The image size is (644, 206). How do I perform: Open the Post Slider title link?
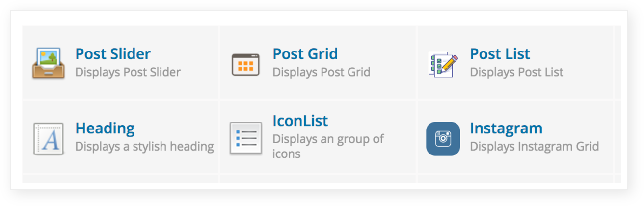pyautogui.click(x=113, y=53)
